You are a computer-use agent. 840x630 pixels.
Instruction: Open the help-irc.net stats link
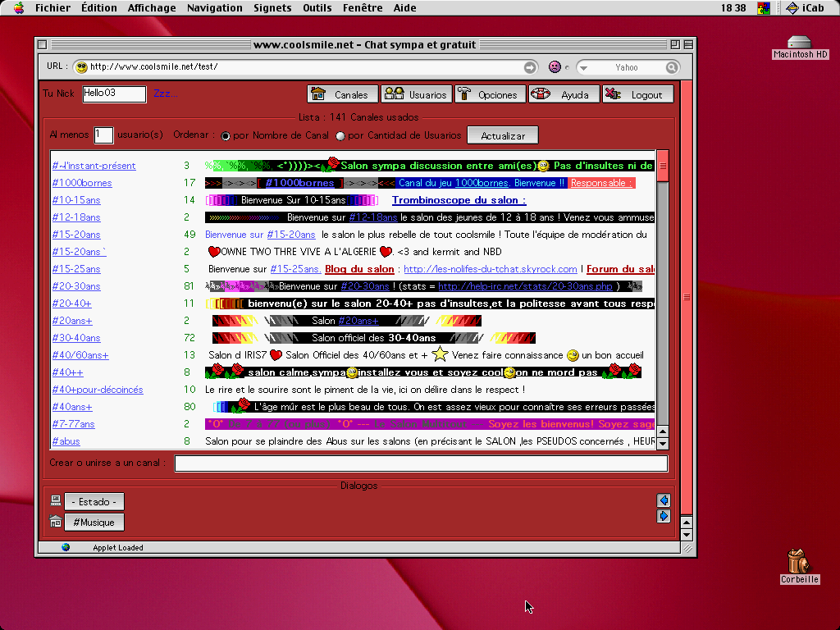tap(525, 286)
